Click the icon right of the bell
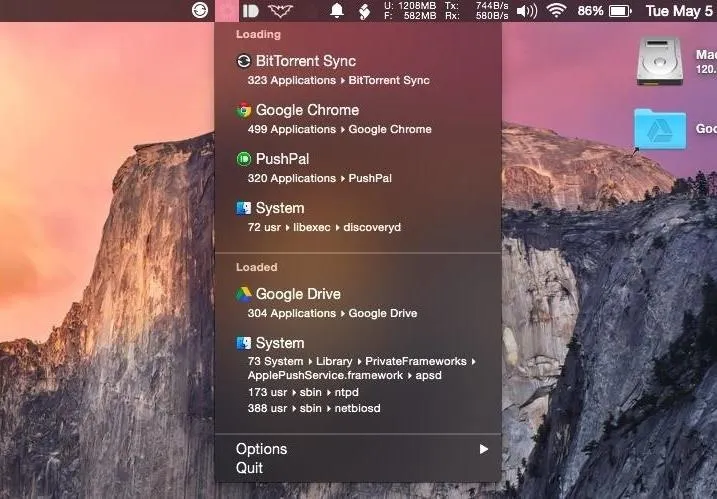 click(364, 11)
